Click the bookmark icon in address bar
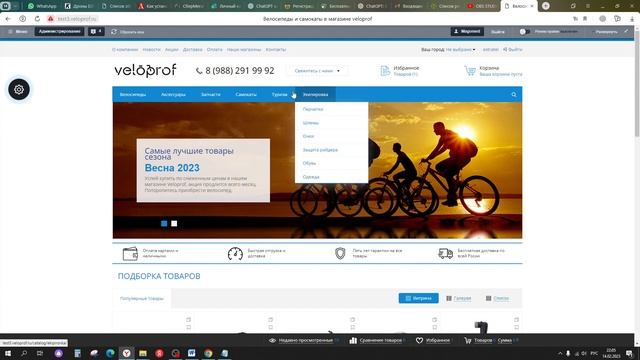This screenshot has height=360, width=640. [x=585, y=19]
